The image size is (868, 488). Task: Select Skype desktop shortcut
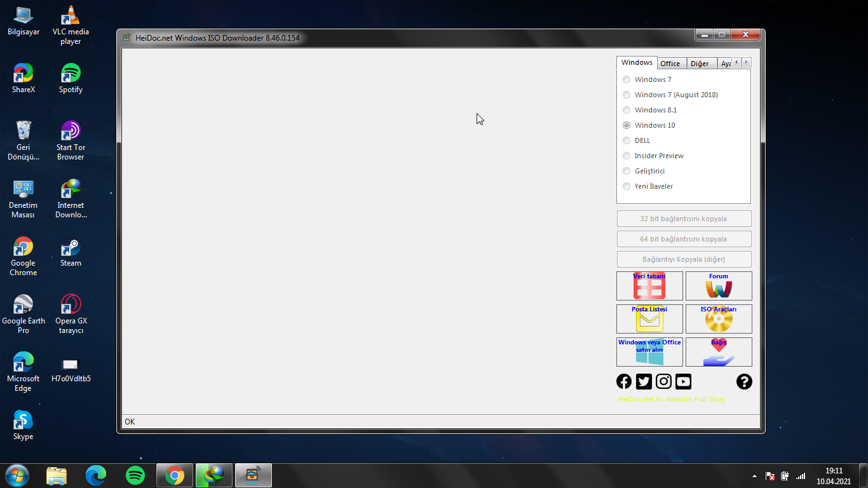pos(24,426)
